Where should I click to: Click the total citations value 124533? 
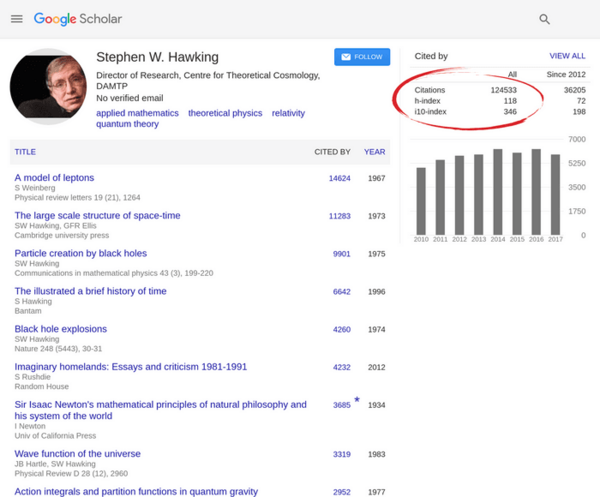504,90
